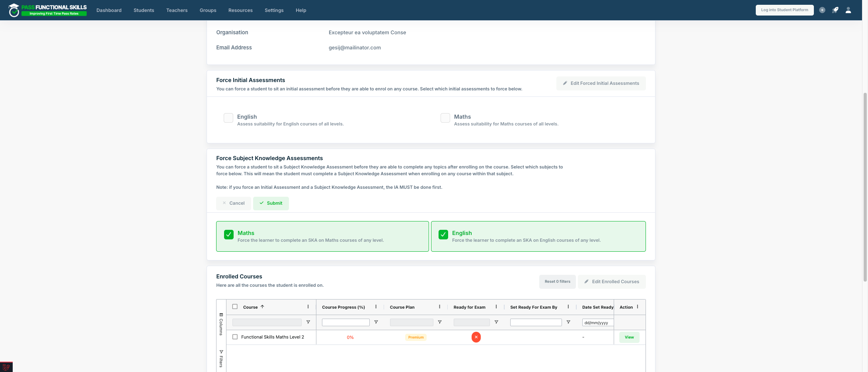
Task: Open the Teachers menu
Action: (177, 10)
